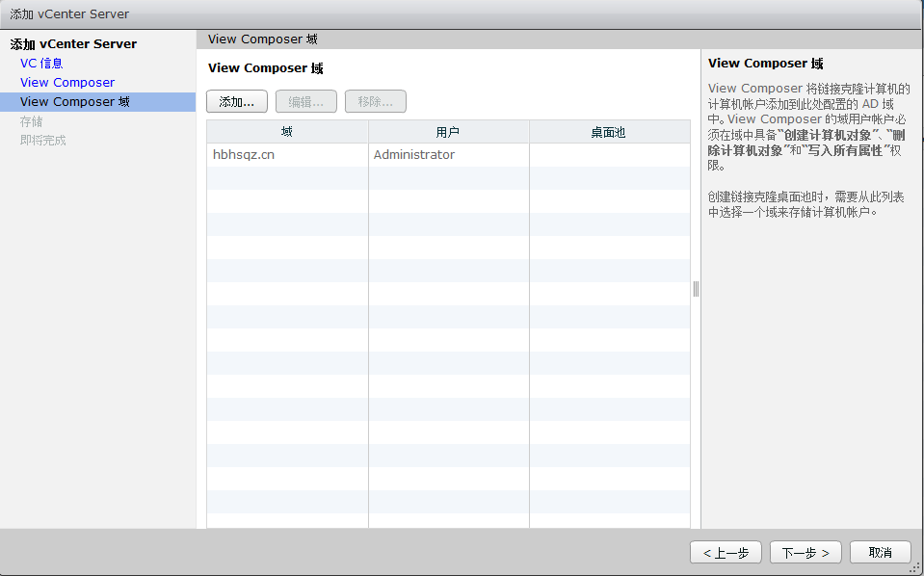
Task: Go back with the 上一步 button
Action: pos(726,553)
